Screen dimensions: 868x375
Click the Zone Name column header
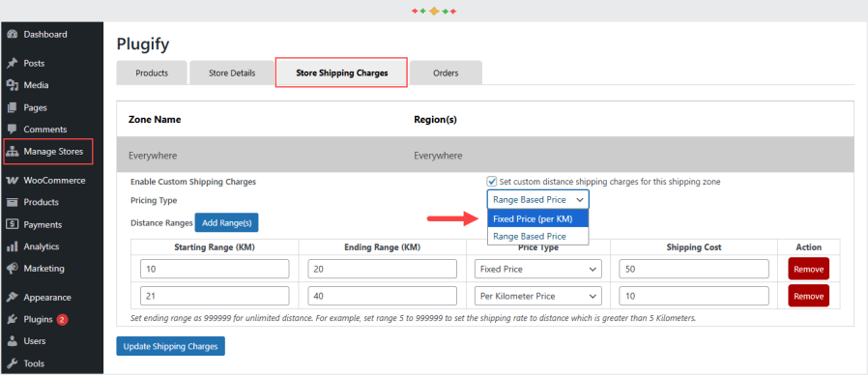point(155,119)
